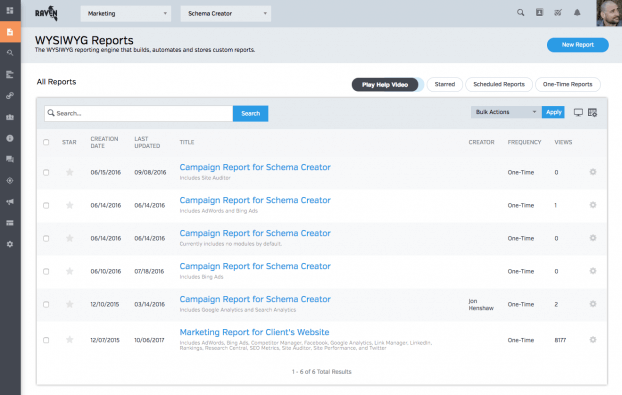Sort by the Last Updated column header

(x=147, y=142)
